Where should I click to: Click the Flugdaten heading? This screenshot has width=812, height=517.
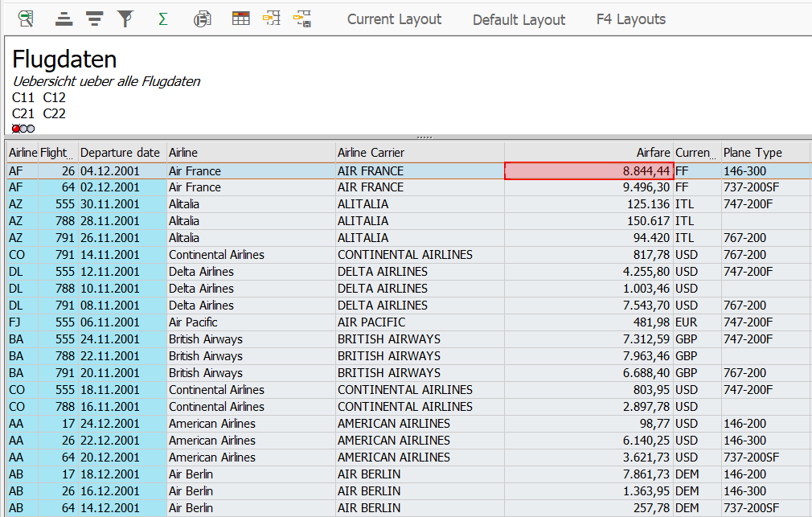pos(64,59)
